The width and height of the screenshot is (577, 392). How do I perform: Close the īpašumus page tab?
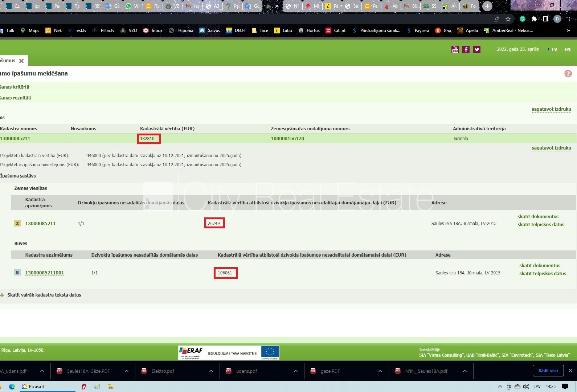tap(21, 61)
